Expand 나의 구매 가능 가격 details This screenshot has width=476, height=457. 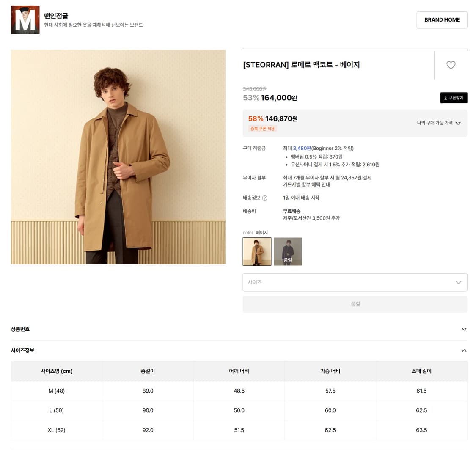pyautogui.click(x=439, y=123)
